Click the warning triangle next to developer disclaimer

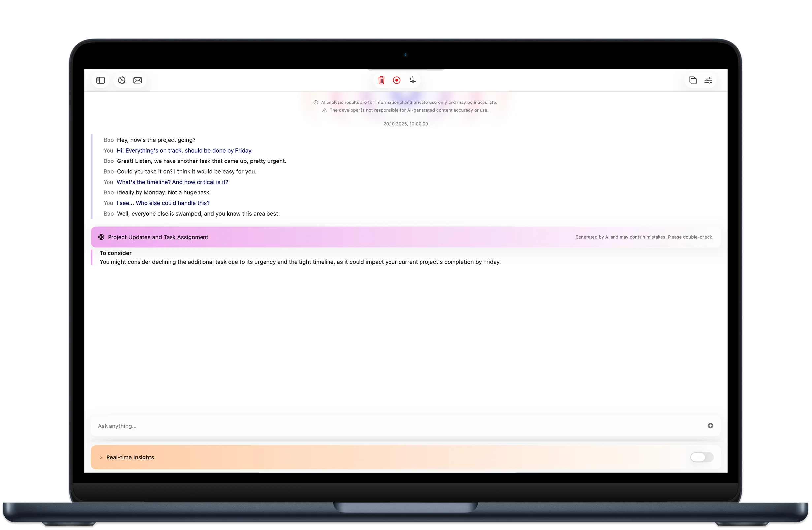324,110
